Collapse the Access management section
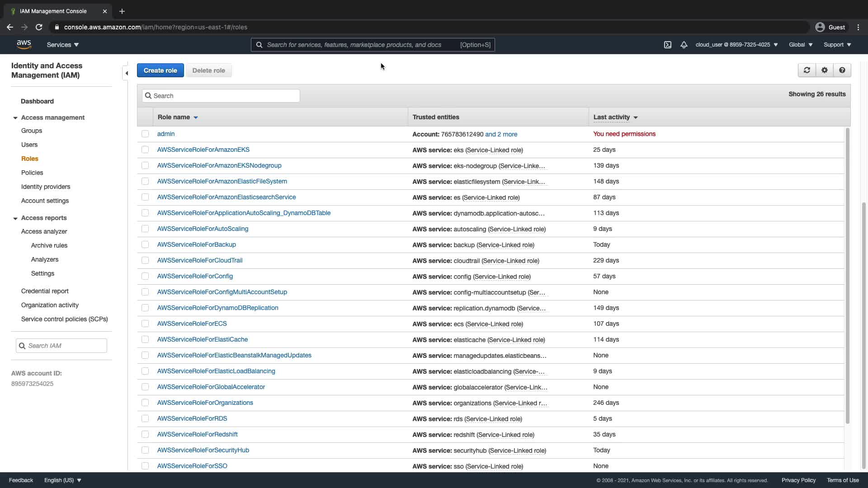 click(x=15, y=117)
